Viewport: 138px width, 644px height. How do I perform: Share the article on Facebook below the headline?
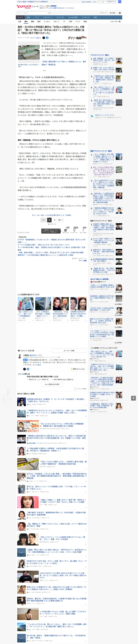[47, 38]
